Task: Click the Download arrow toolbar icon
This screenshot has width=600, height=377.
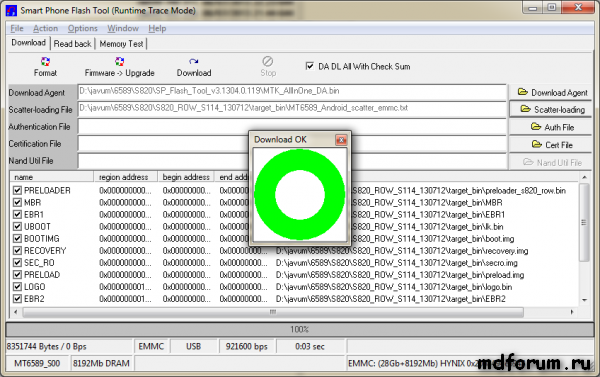Action: tap(194, 62)
